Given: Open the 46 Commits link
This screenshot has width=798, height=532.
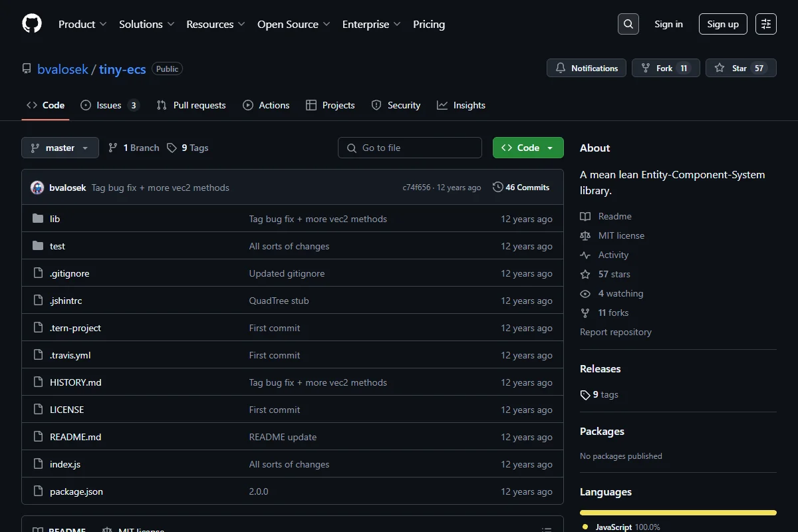Looking at the screenshot, I should (x=521, y=188).
